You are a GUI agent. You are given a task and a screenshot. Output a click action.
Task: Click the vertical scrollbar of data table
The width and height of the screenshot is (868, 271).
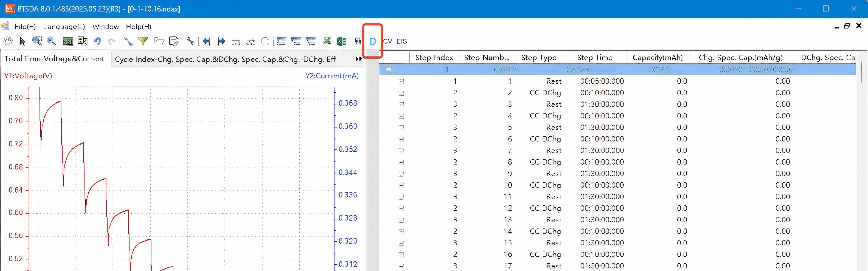pos(862,72)
